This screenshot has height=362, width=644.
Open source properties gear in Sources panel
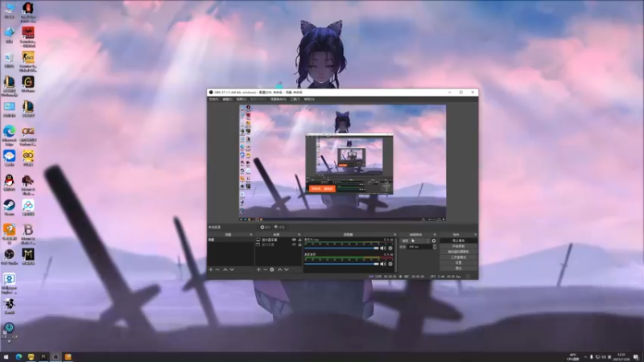click(x=272, y=269)
